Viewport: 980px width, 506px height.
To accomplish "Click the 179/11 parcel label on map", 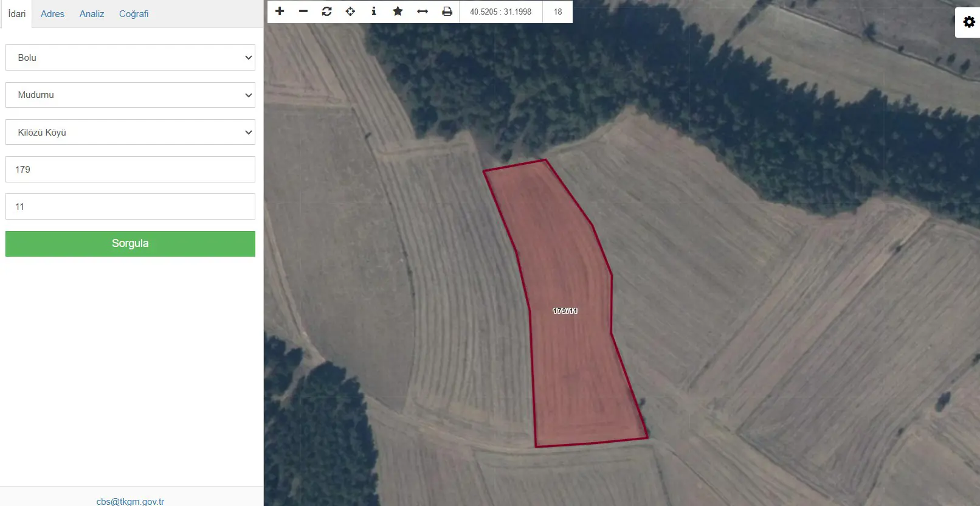I will click(565, 311).
